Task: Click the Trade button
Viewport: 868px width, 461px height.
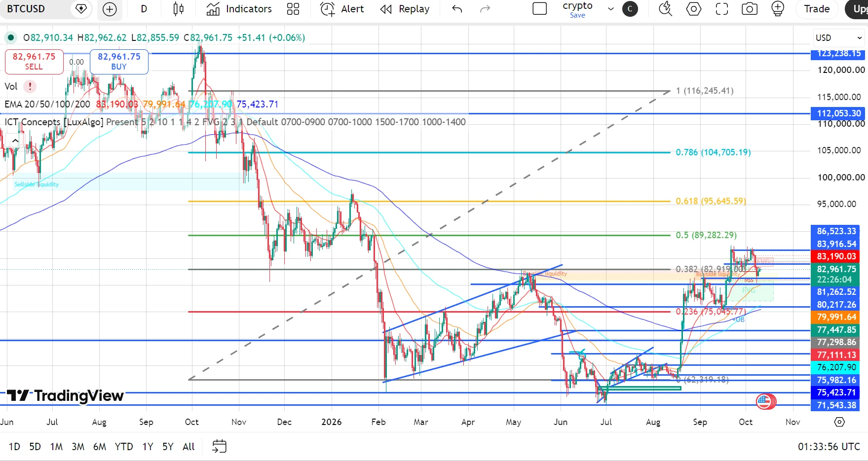Action: [817, 9]
